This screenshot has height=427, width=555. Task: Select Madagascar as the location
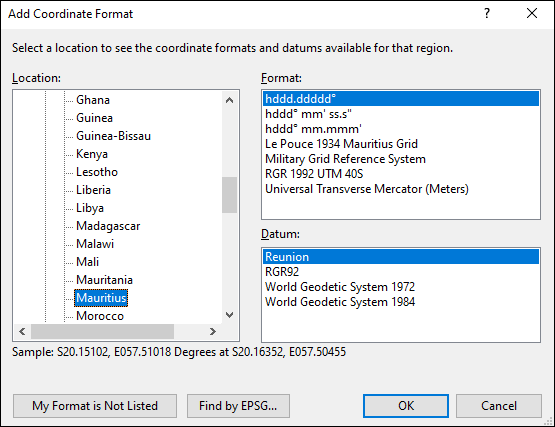[x=108, y=226]
